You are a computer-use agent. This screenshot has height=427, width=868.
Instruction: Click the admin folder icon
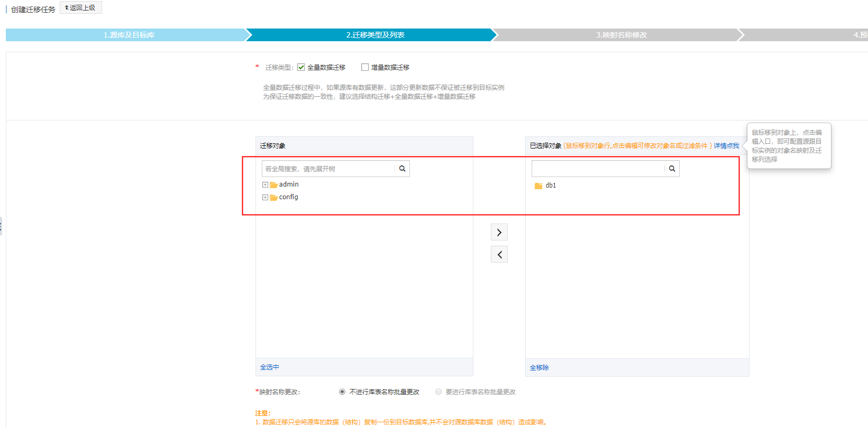tap(273, 185)
